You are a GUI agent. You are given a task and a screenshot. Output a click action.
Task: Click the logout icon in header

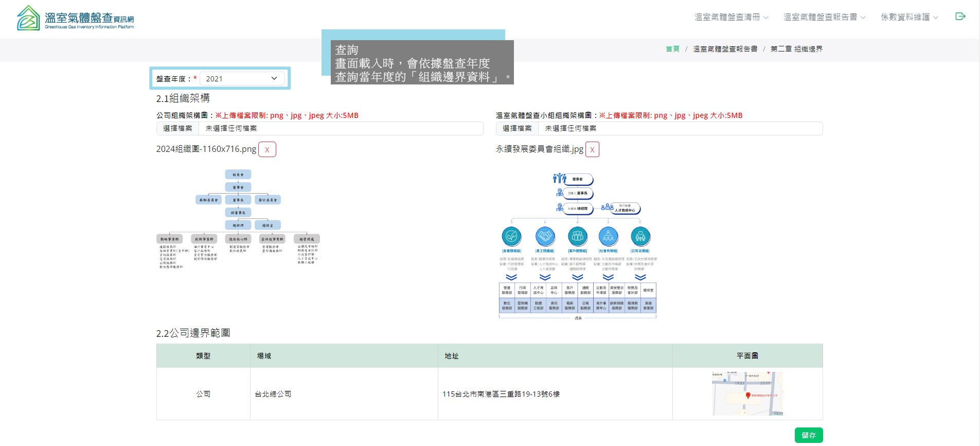tap(960, 16)
